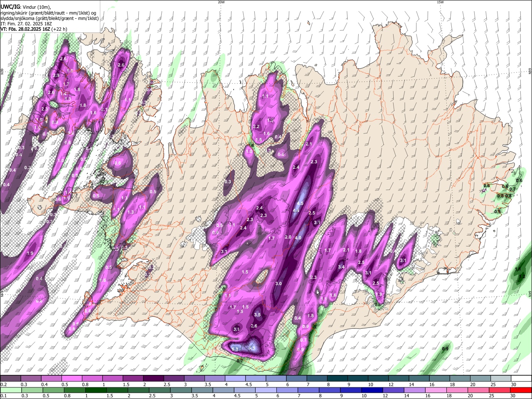
Task: Click the 5.3 precipitation value on the south coast
Action: coord(235,349)
